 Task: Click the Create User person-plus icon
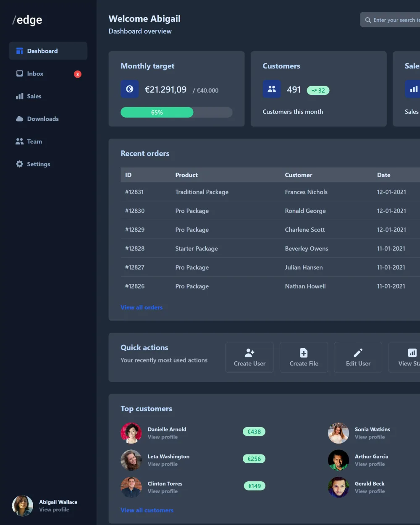tap(249, 353)
